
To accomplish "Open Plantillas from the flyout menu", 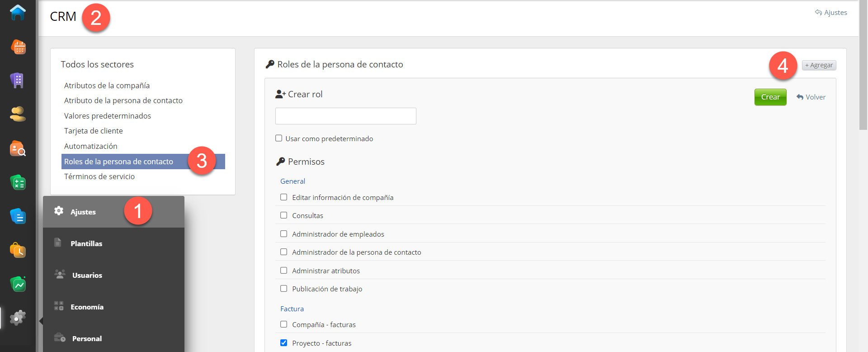I will 86,243.
